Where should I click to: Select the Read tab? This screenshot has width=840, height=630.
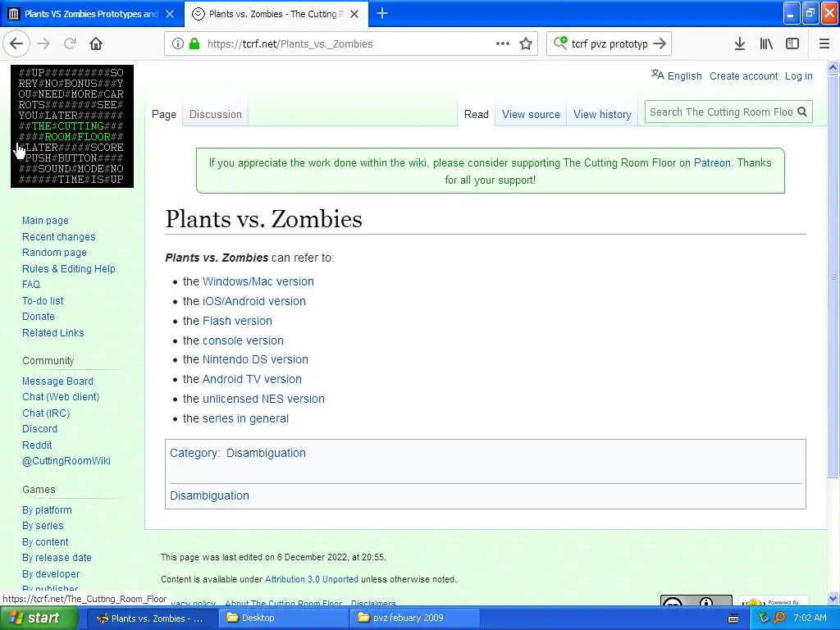[477, 114]
